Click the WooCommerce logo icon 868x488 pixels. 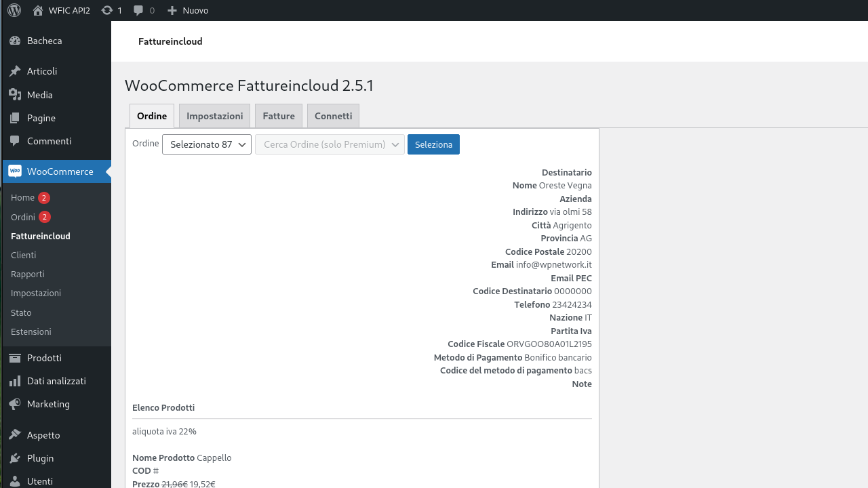(x=15, y=171)
